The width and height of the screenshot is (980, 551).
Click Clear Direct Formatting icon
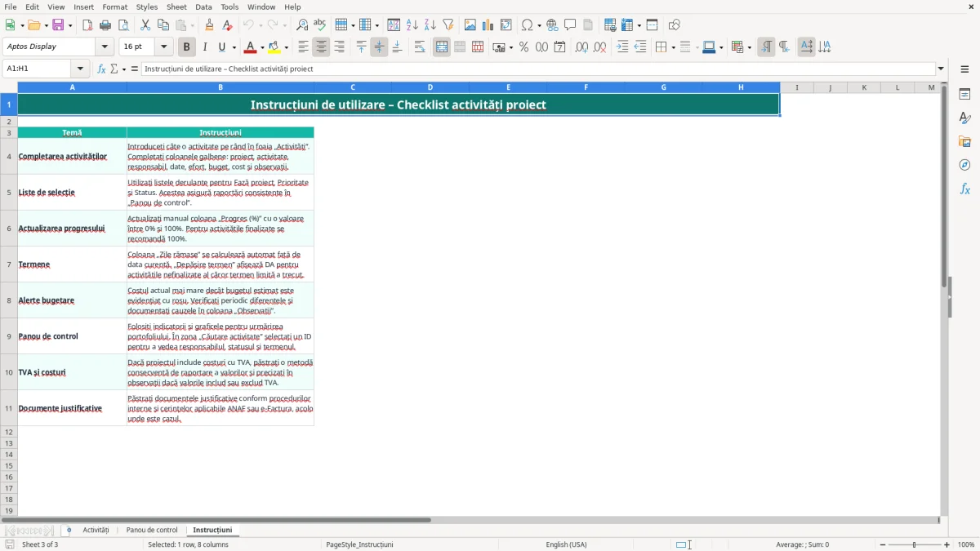point(227,25)
